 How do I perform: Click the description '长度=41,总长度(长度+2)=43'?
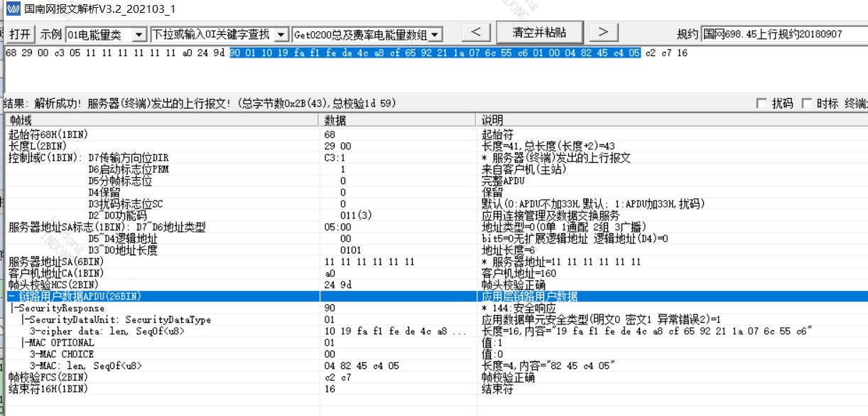(x=548, y=146)
